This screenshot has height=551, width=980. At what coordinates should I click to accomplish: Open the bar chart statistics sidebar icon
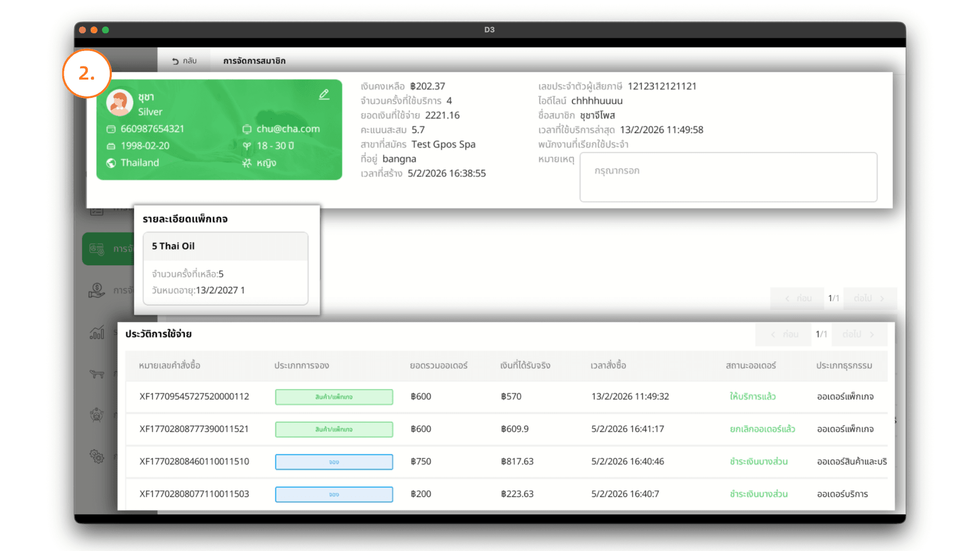[x=97, y=333]
